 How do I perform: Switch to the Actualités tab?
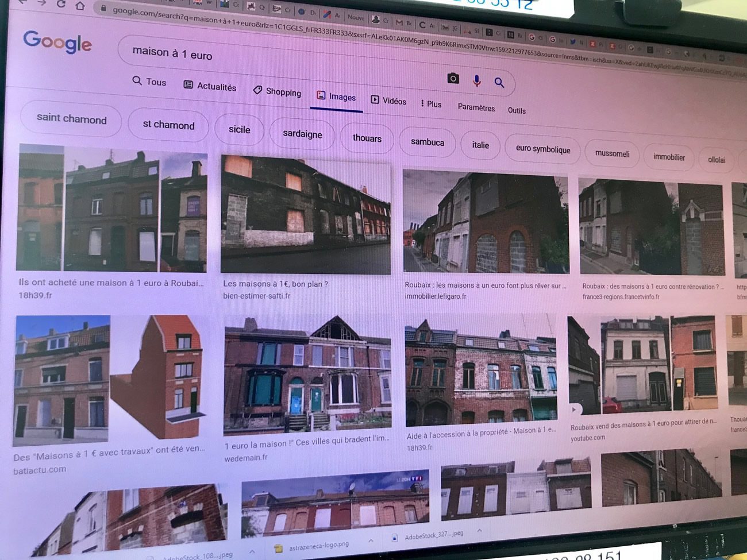pyautogui.click(x=210, y=86)
